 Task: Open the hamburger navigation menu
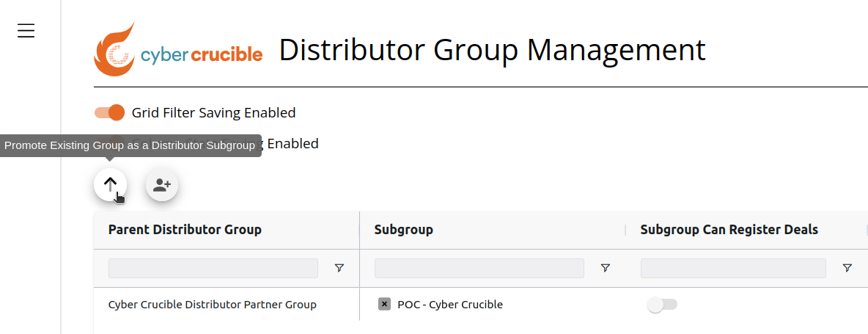[x=26, y=31]
